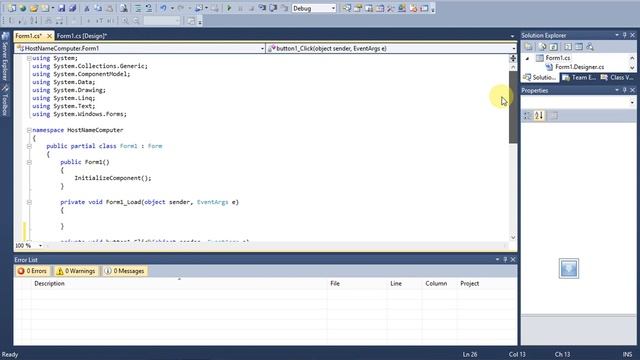640x360 pixels.
Task: Open the Class View tab
Action: pos(617,77)
